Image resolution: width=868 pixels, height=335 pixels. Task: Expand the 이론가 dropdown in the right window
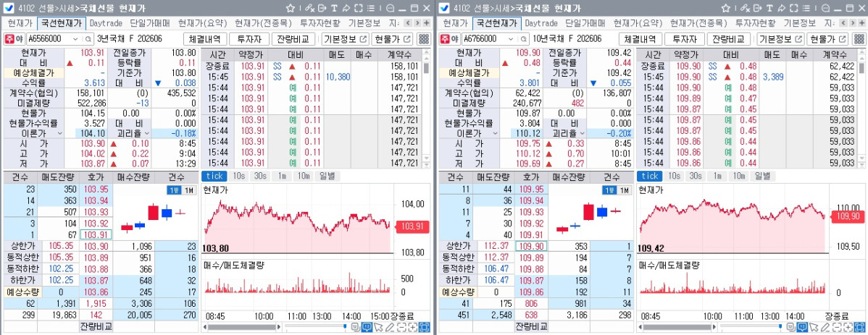point(495,134)
